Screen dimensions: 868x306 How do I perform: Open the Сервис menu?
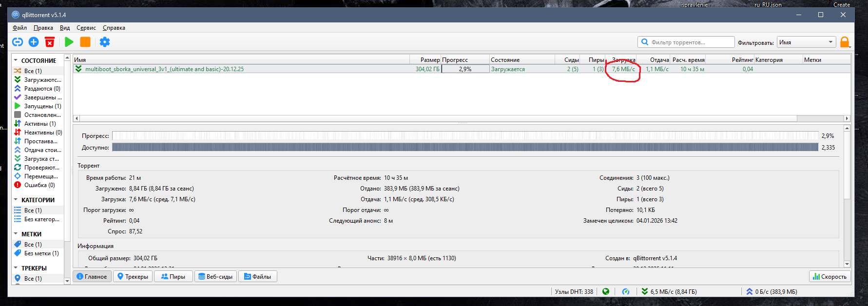86,28
